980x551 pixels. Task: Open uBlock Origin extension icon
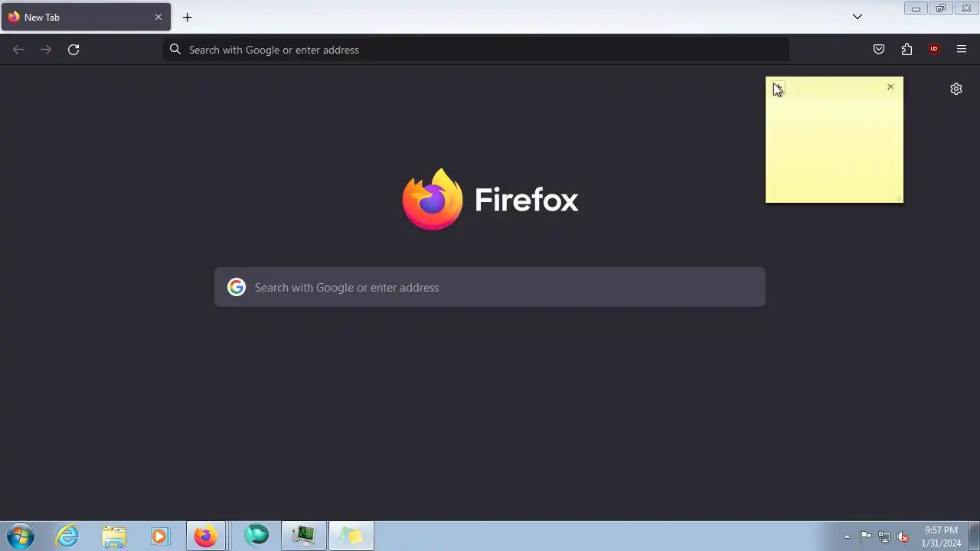tap(934, 50)
